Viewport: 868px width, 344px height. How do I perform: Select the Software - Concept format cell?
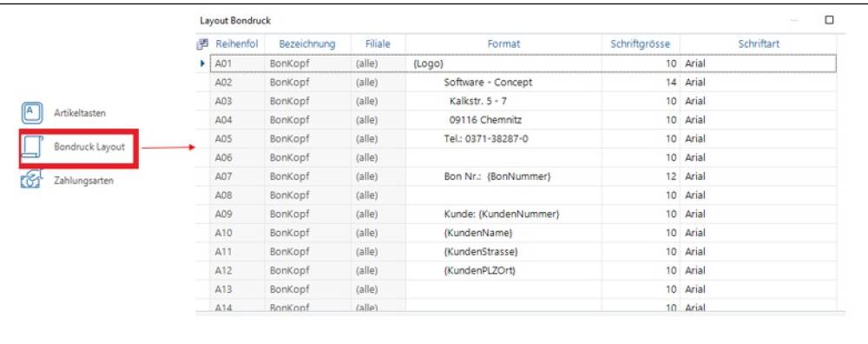(x=503, y=83)
